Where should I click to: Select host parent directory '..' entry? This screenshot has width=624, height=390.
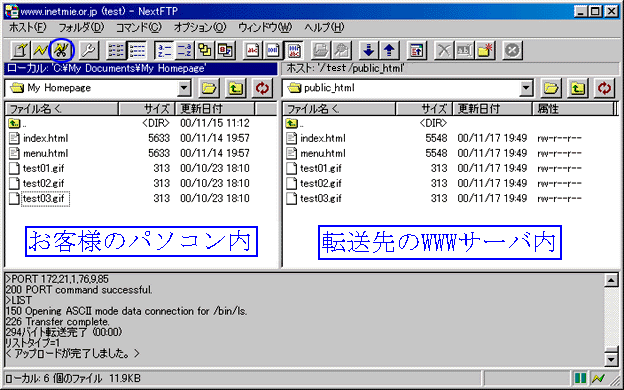click(x=294, y=123)
